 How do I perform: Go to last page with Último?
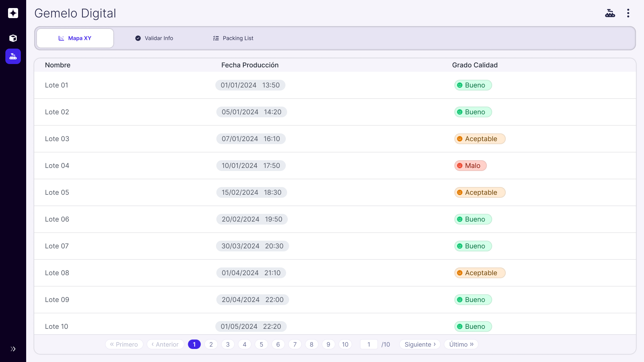[461, 344]
